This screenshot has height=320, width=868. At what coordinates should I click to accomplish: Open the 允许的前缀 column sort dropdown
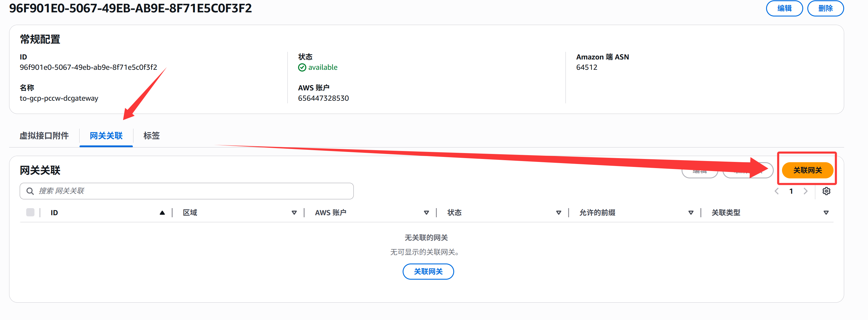[691, 213]
